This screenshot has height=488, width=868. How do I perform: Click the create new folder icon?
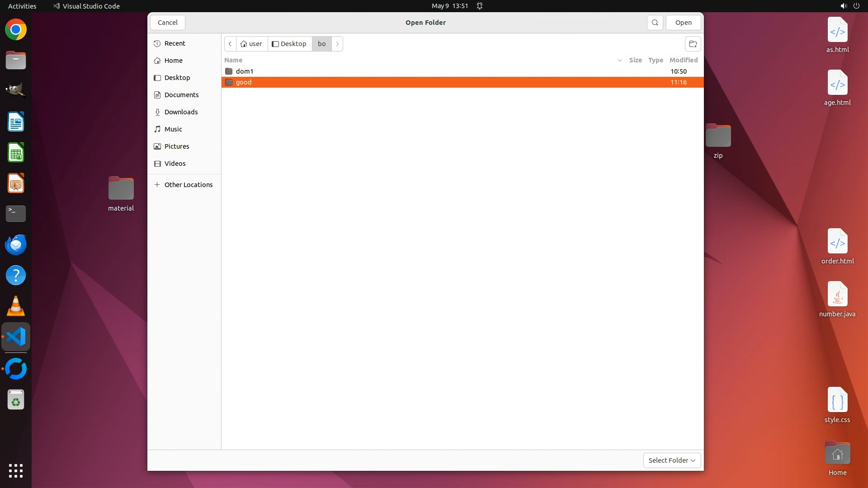point(693,44)
